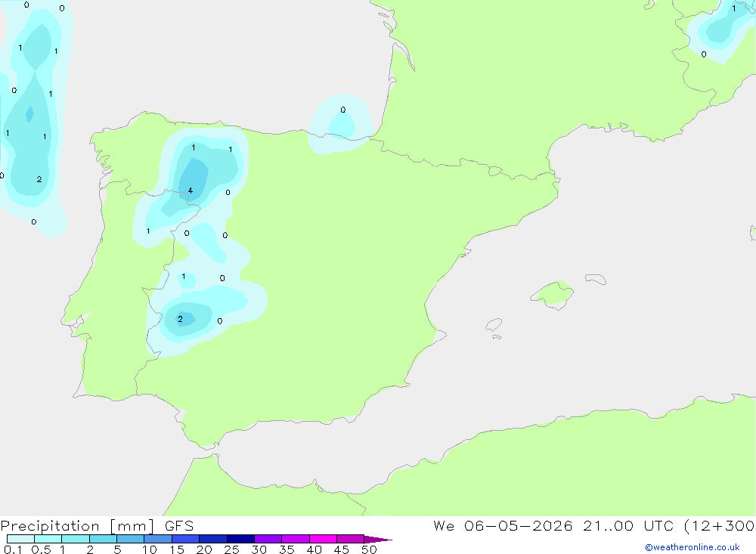
Task: Select the 5–10 mm legend color swatch
Action: pos(131,539)
